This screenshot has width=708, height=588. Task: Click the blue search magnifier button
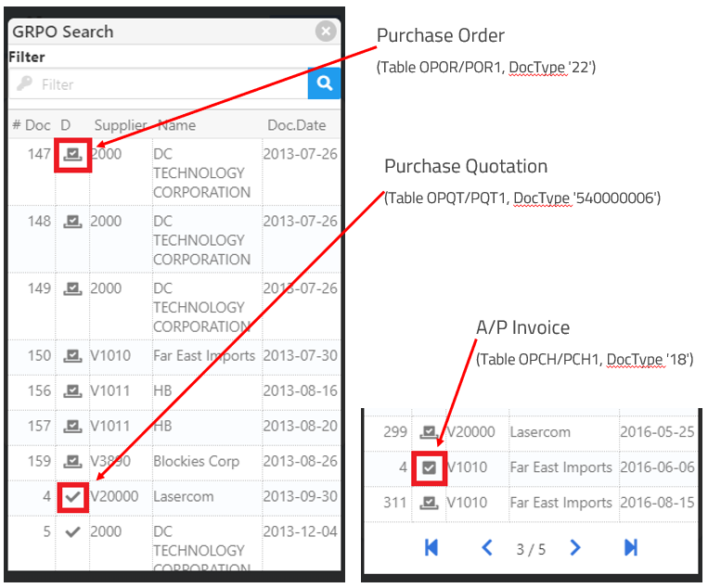point(324,83)
